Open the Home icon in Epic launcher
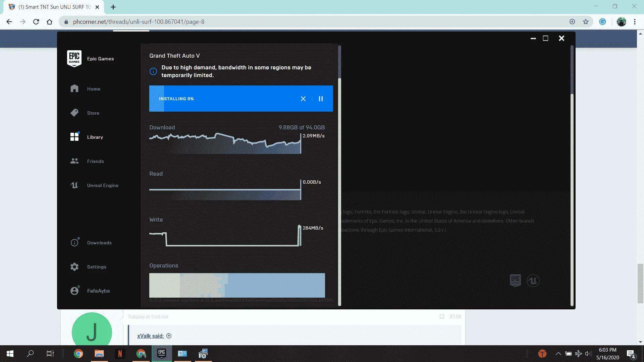 click(x=74, y=88)
